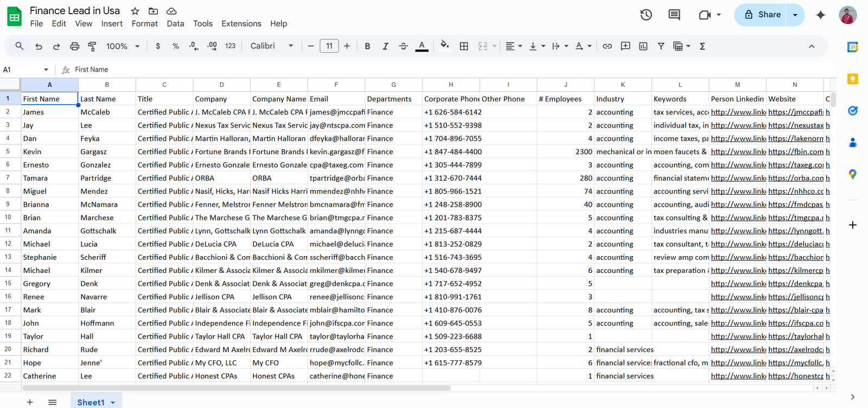
Task: Open the Data menu
Action: pyautogui.click(x=175, y=23)
